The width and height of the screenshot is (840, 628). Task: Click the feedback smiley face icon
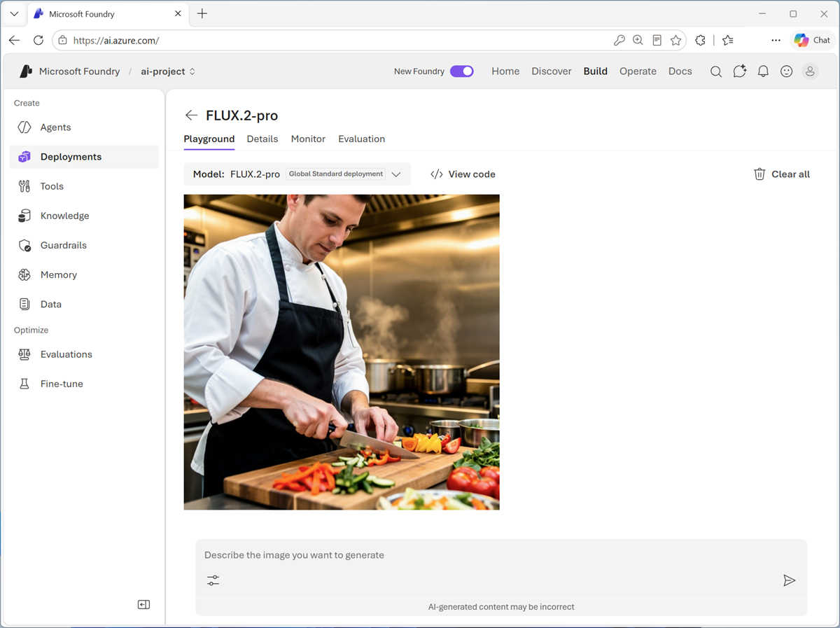point(787,71)
